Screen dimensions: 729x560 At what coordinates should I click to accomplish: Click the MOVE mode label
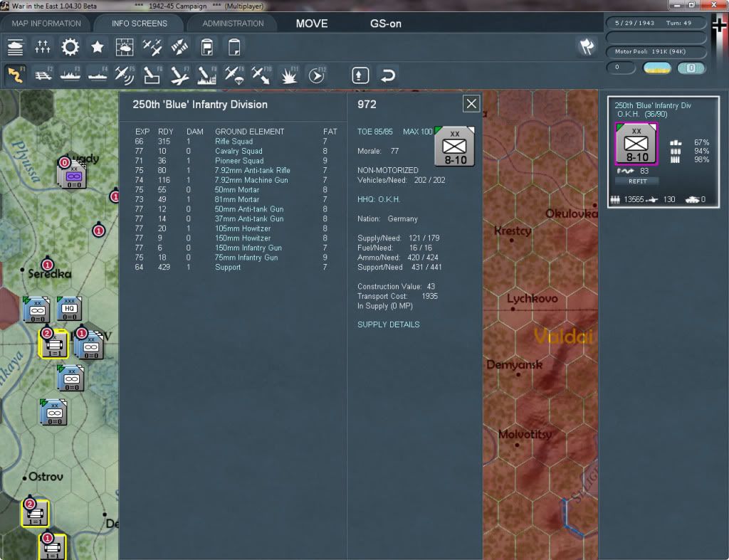tap(312, 23)
